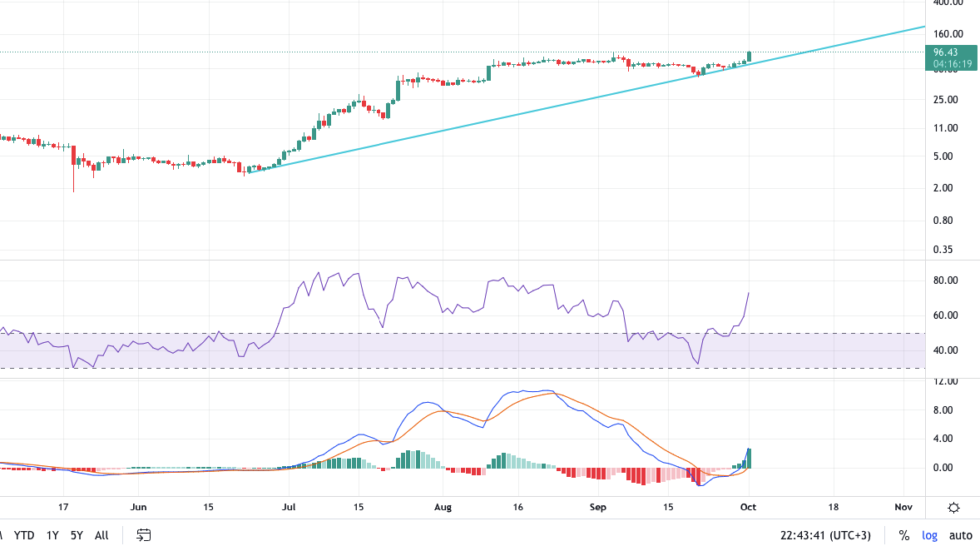Screen dimensions: 980x551
Task: Click the 0.35 price axis label
Action: (x=943, y=250)
